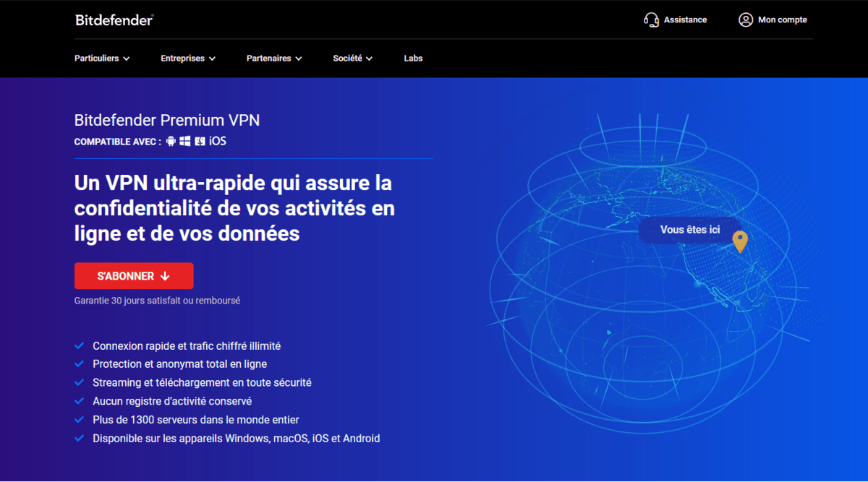Click checkmark beside 'Streaming et téléchargement' line
The height and width of the screenshot is (482, 868).
[x=79, y=382]
